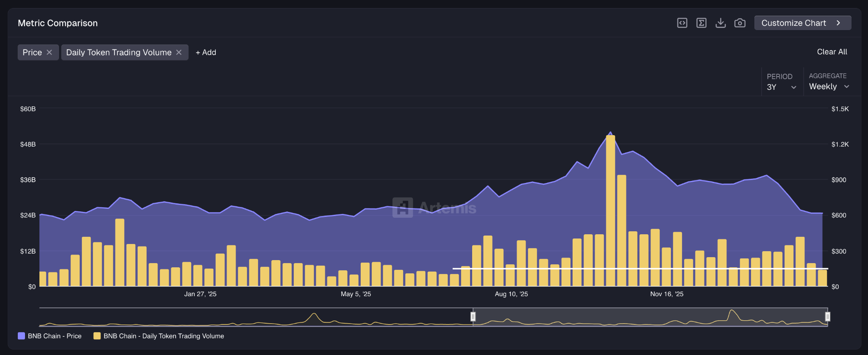Click the $48B left axis value
The image size is (868, 355).
pyautogui.click(x=28, y=144)
